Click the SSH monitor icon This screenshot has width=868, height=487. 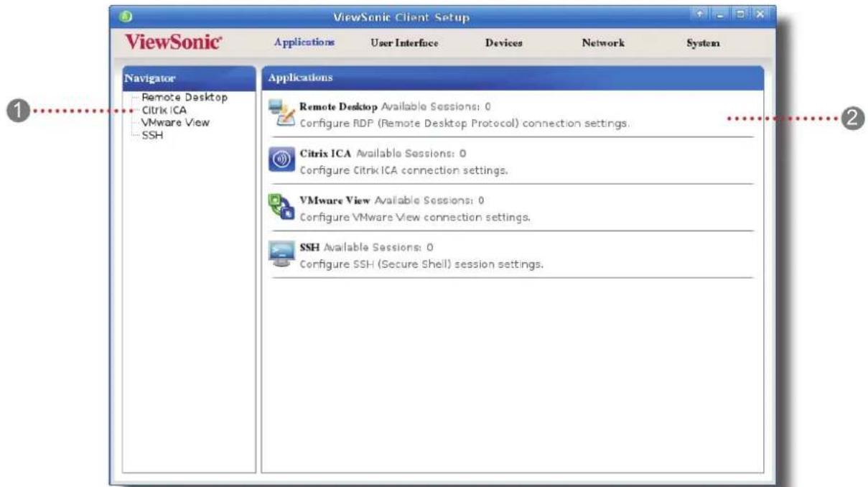(x=281, y=254)
